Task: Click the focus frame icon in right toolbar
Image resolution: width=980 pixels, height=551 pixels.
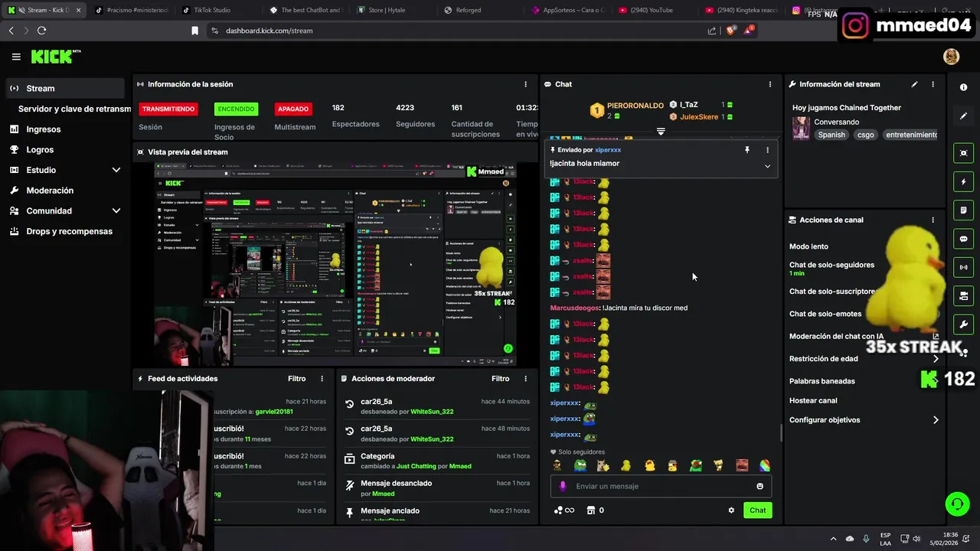Action: [963, 153]
